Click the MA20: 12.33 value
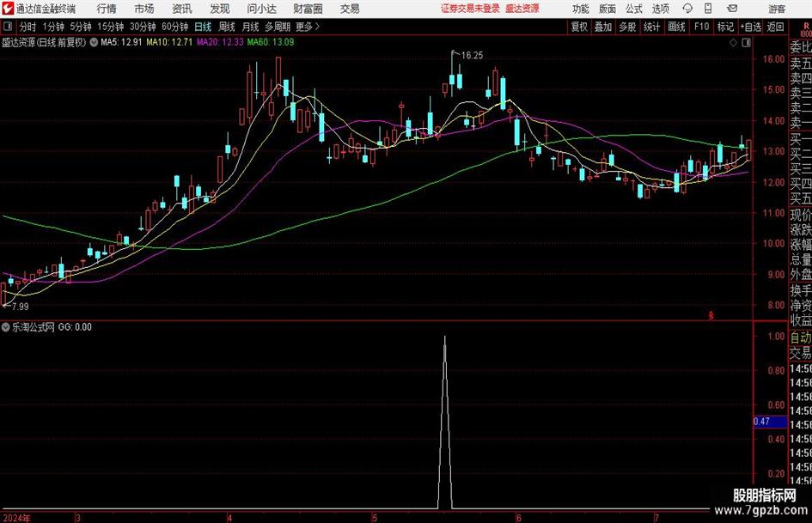Image resolution: width=812 pixels, height=523 pixels. click(220, 42)
